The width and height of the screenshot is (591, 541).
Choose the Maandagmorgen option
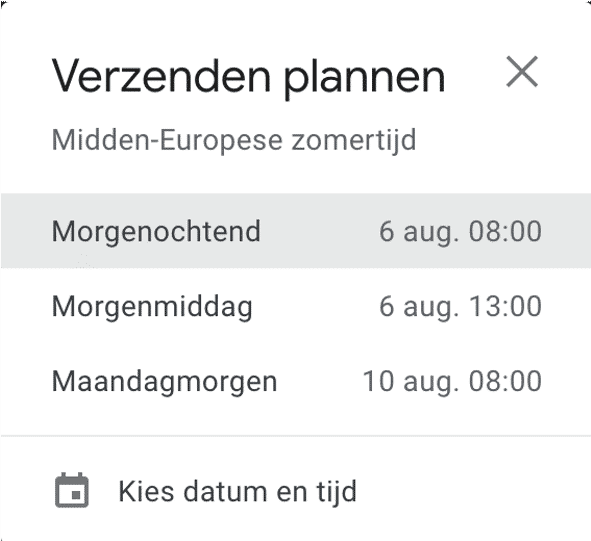pyautogui.click(x=296, y=381)
